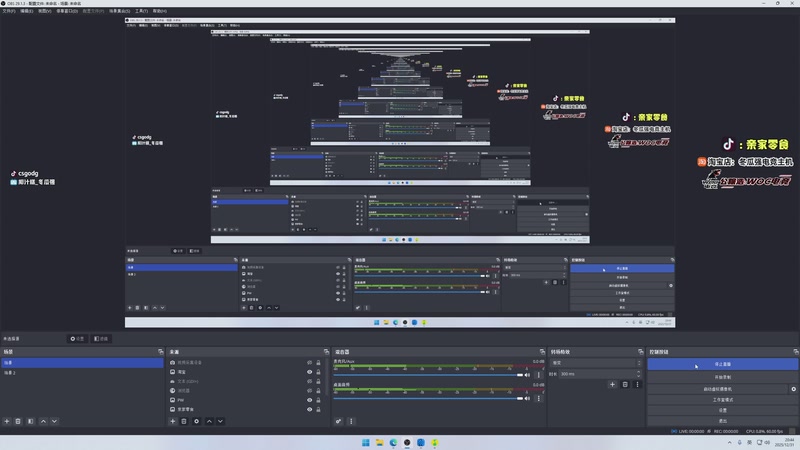Open advanced audio properties gears icon
The height and width of the screenshot is (450, 800).
point(338,421)
